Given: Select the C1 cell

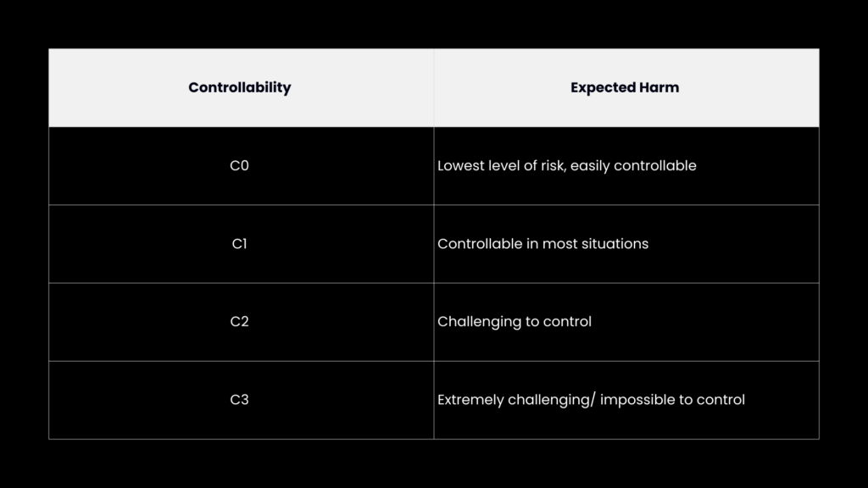Looking at the screenshot, I should click(x=239, y=243).
